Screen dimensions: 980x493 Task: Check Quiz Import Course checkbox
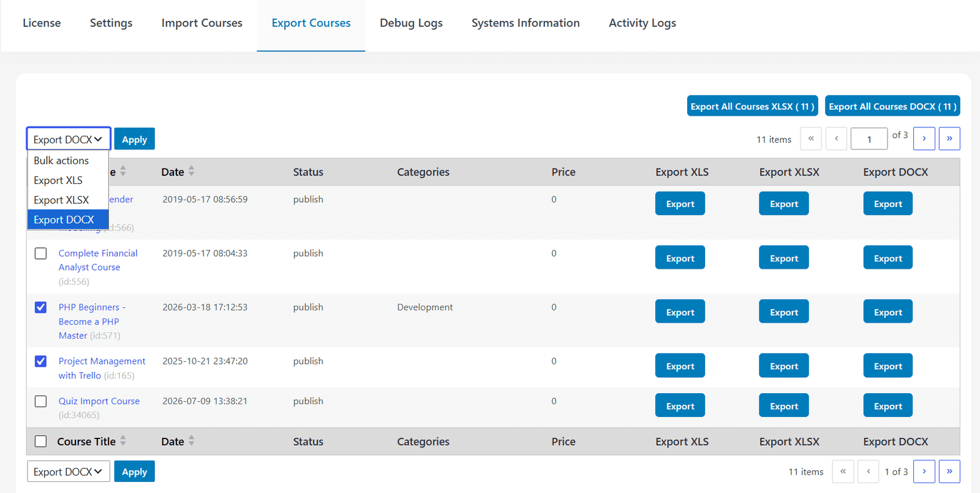[x=40, y=401]
